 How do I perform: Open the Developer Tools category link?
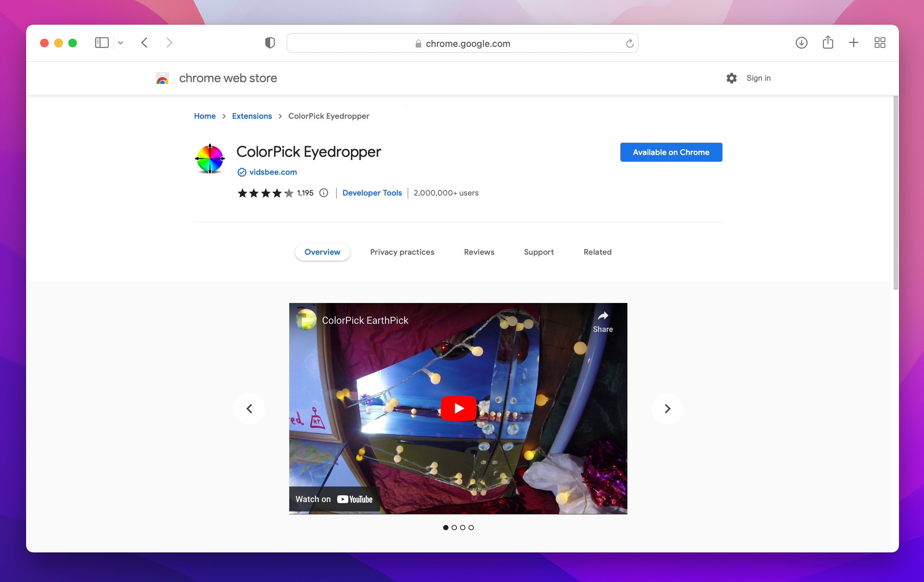pyautogui.click(x=372, y=193)
